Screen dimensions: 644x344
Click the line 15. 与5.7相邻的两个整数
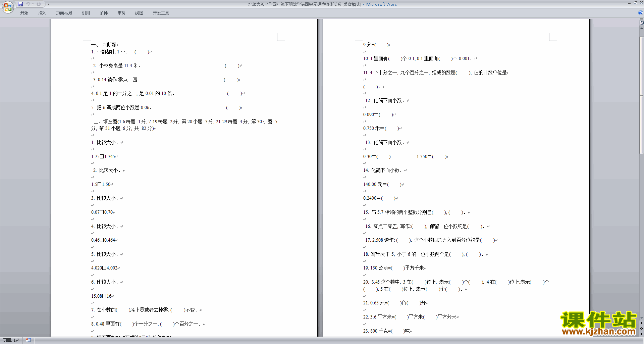coord(414,212)
